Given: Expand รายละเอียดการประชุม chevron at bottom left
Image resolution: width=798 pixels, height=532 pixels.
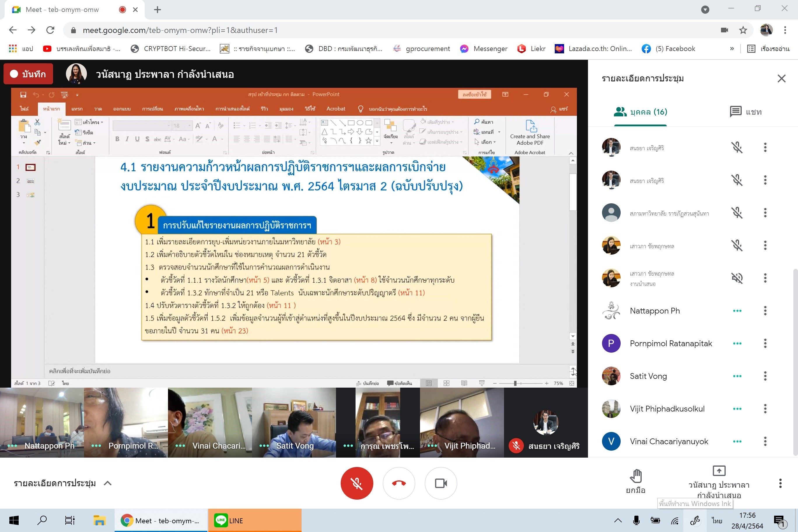Looking at the screenshot, I should point(108,483).
